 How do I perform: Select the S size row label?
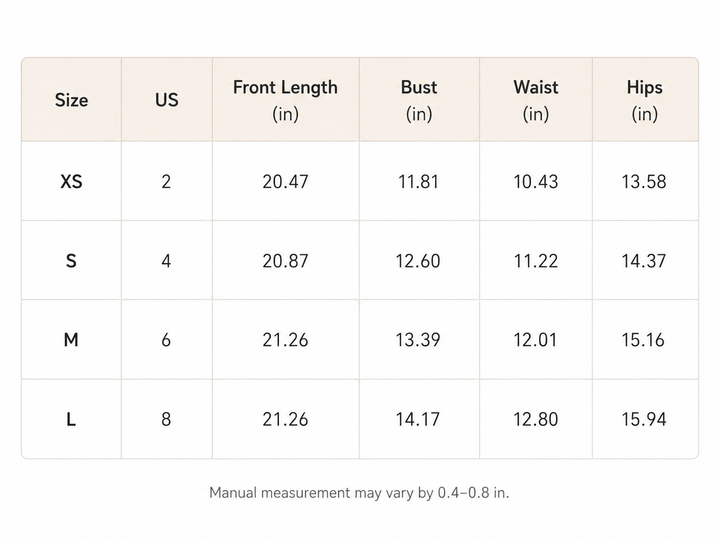tap(71, 261)
